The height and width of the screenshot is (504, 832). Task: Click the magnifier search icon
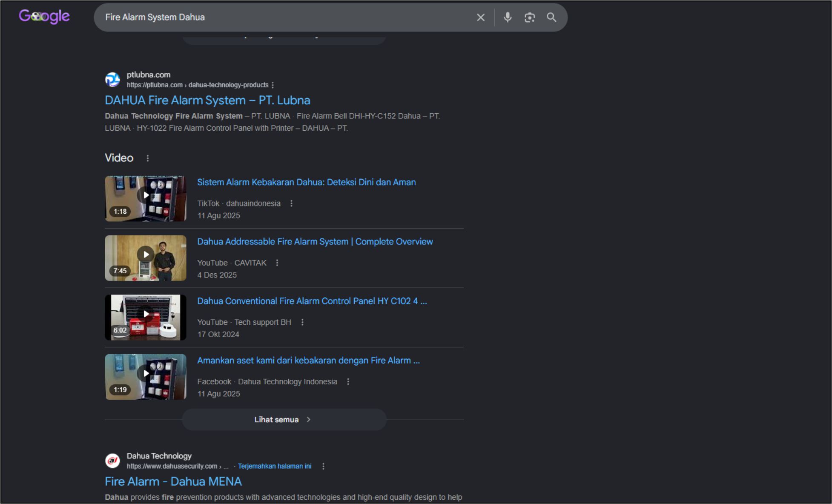[x=551, y=17]
